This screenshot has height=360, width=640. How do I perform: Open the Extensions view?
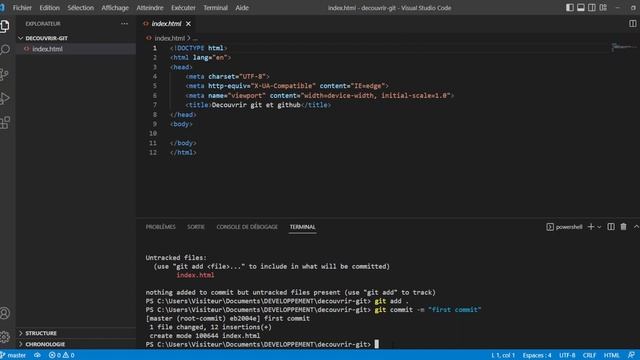(x=5, y=122)
